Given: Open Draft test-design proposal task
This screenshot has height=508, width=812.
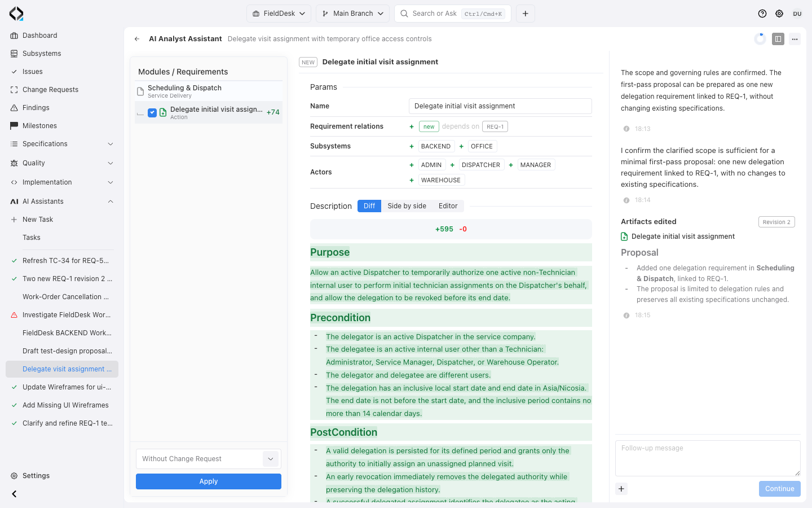Looking at the screenshot, I should point(62,351).
